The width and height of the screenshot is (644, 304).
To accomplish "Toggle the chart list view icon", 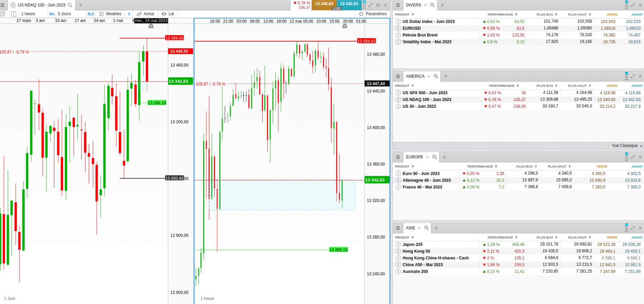I will point(3,14).
